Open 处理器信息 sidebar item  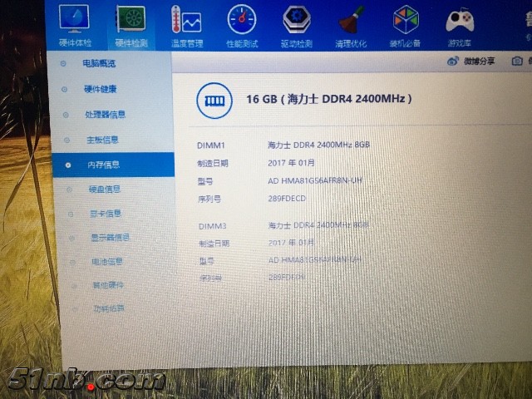point(106,115)
